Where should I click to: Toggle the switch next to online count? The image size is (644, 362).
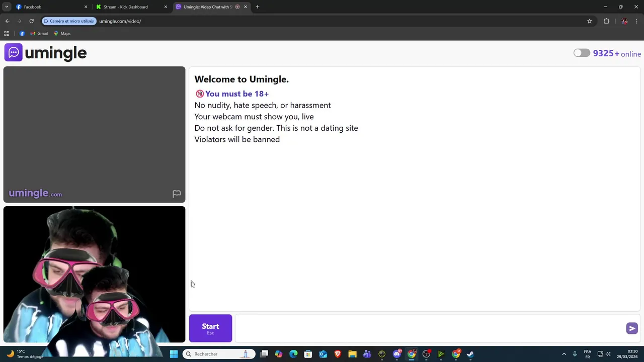click(x=582, y=53)
